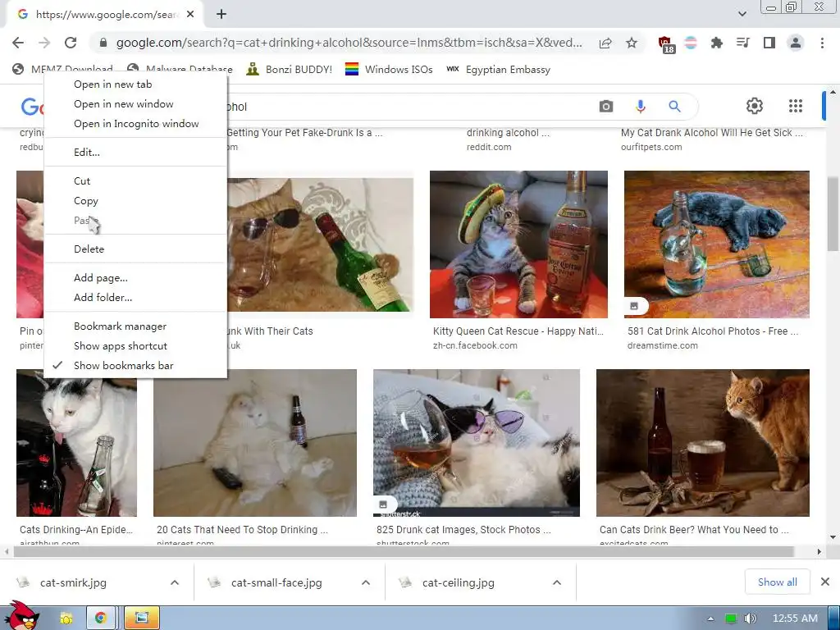
Task: Open the cat with brandy glass image
Action: tap(477, 442)
